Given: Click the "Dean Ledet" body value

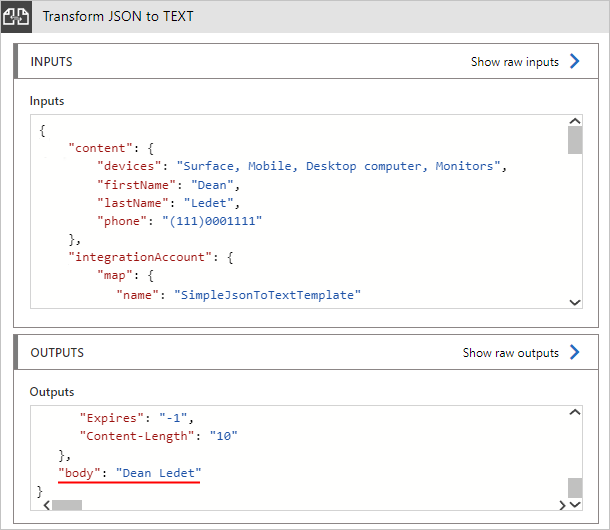Looking at the screenshot, I should tap(158, 472).
